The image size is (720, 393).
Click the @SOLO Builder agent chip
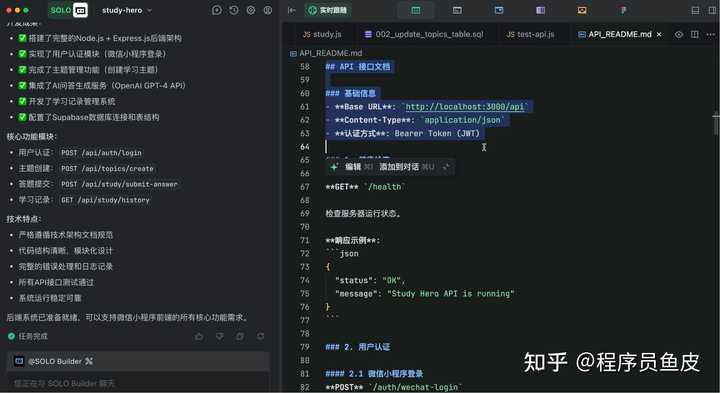(54, 361)
